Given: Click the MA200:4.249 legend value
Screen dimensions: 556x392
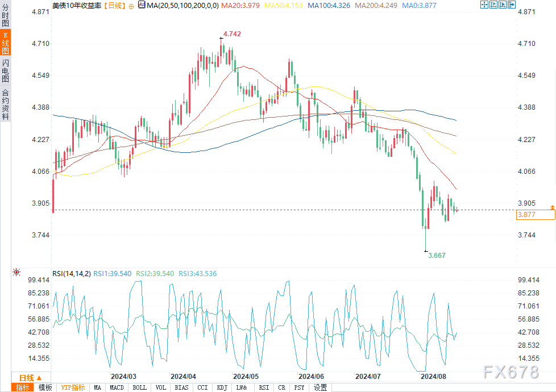Looking at the screenshot, I should [x=376, y=6].
